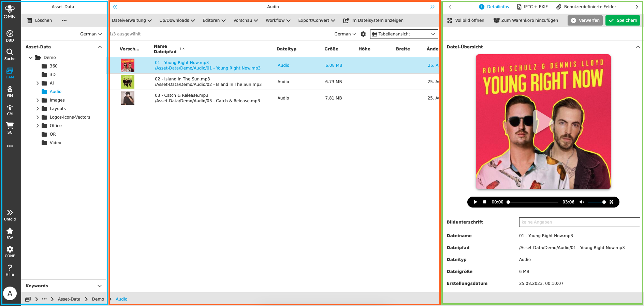Collapse the left panel double chevron
This screenshot has height=306, width=644.
pyautogui.click(x=115, y=7)
